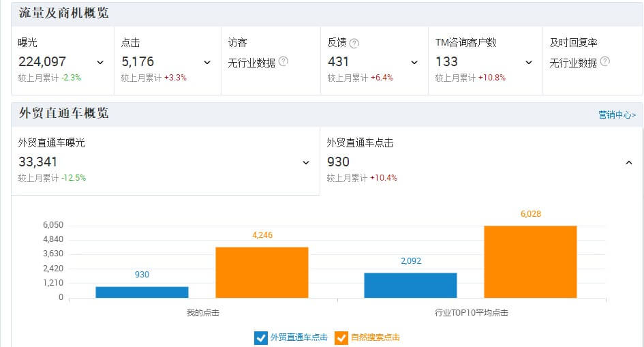Click the 3,630 y-axis value
The width and height of the screenshot is (644, 347).
[53, 254]
